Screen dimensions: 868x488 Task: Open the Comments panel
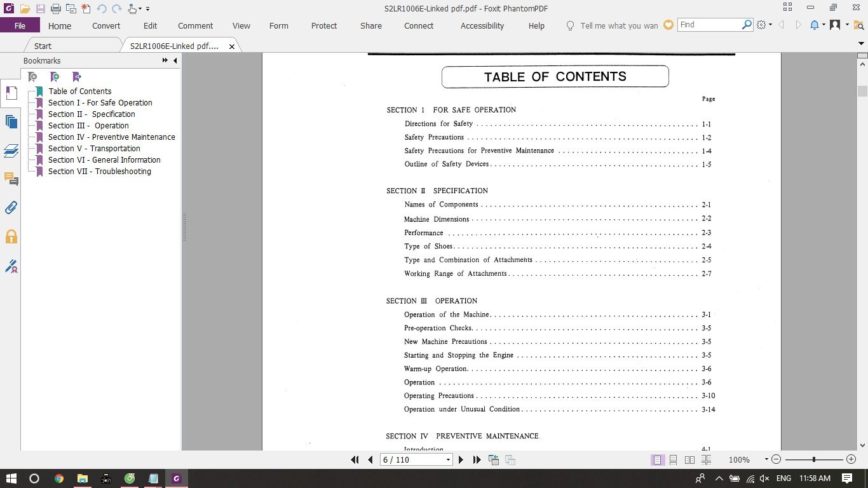(x=10, y=180)
